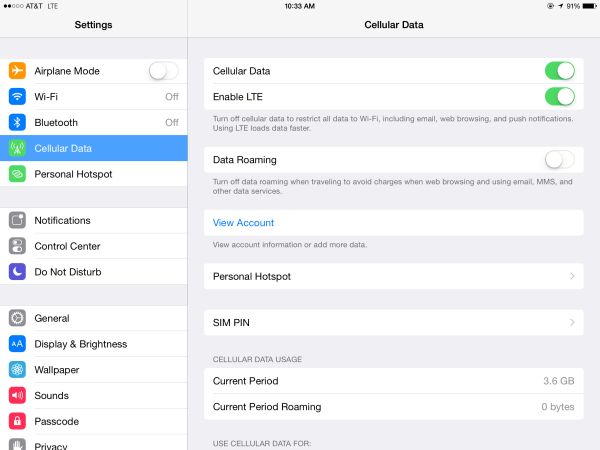This screenshot has height=450, width=600.
Task: Open the SIM PIN chevron row
Action: (572, 322)
